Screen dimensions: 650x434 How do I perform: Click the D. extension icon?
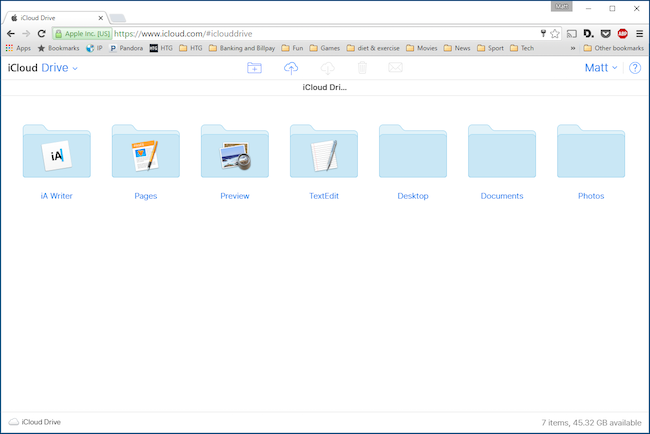[588, 33]
